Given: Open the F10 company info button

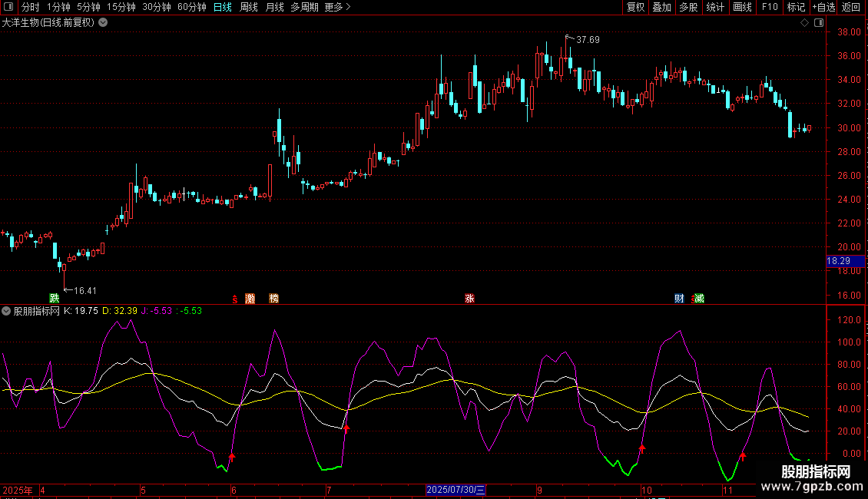Looking at the screenshot, I should tap(769, 8).
